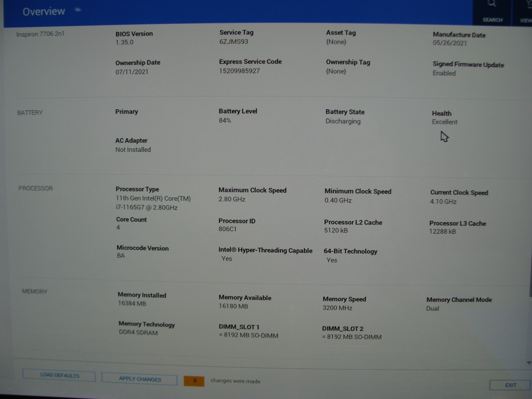Select Microcode Version value BA
Image resolution: width=532 pixels, height=399 pixels.
pyautogui.click(x=121, y=256)
